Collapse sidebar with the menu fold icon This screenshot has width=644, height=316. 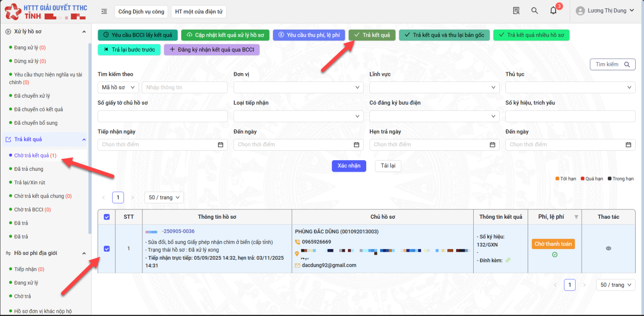[x=104, y=11]
